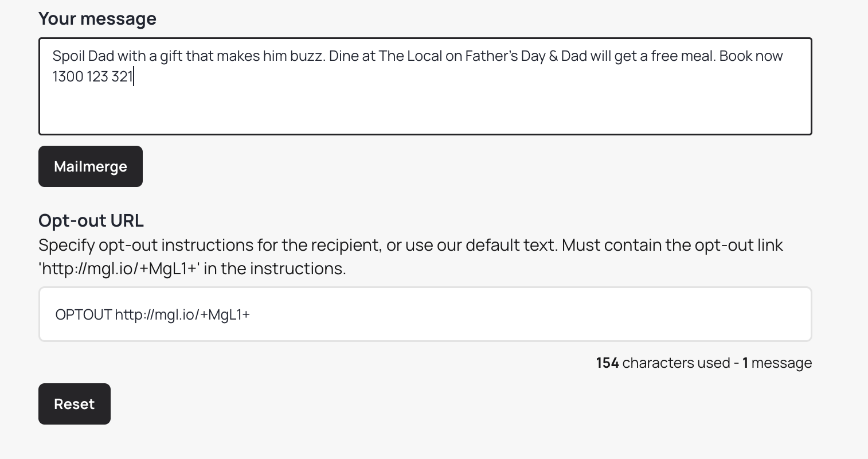
Task: Click empty space below text in message box
Action: click(424, 112)
